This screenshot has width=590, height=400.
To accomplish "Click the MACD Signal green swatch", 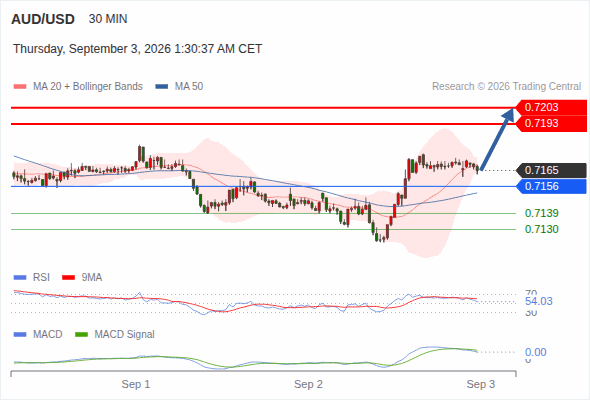I will (x=81, y=335).
